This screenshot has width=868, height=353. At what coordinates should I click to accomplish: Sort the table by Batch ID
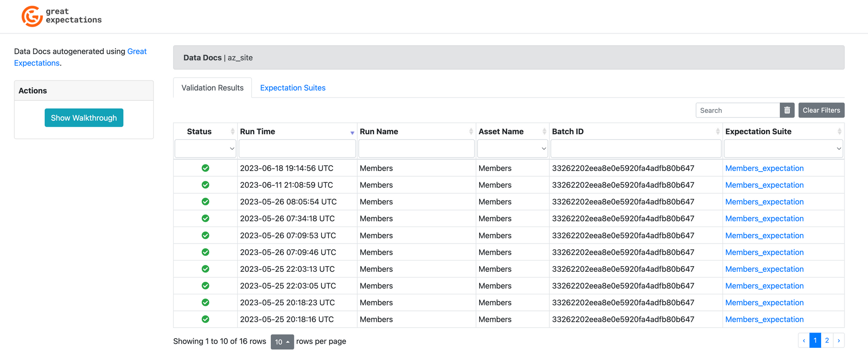click(x=636, y=132)
